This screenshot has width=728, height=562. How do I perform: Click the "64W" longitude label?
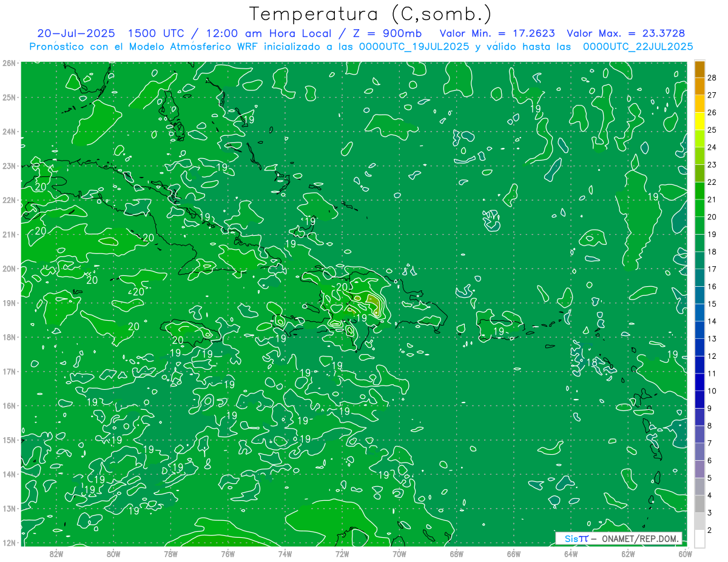[571, 554]
